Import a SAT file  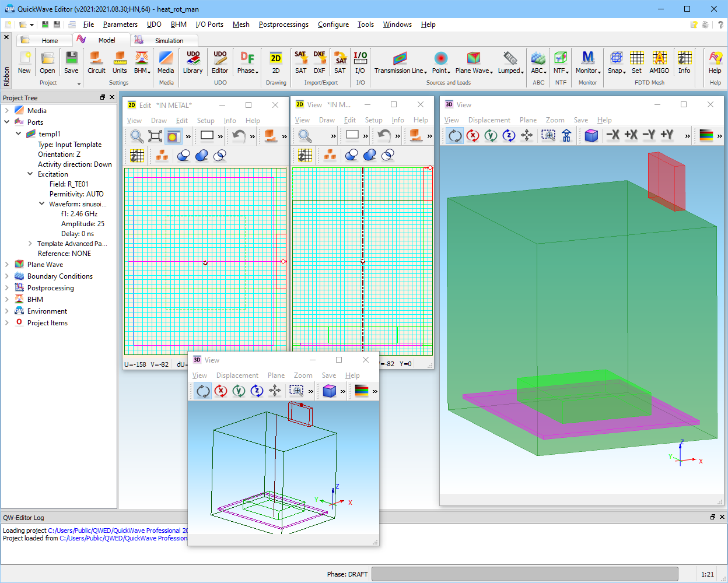300,62
